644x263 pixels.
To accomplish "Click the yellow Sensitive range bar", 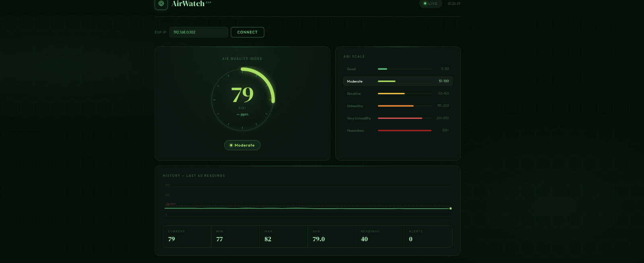I will 391,93.
